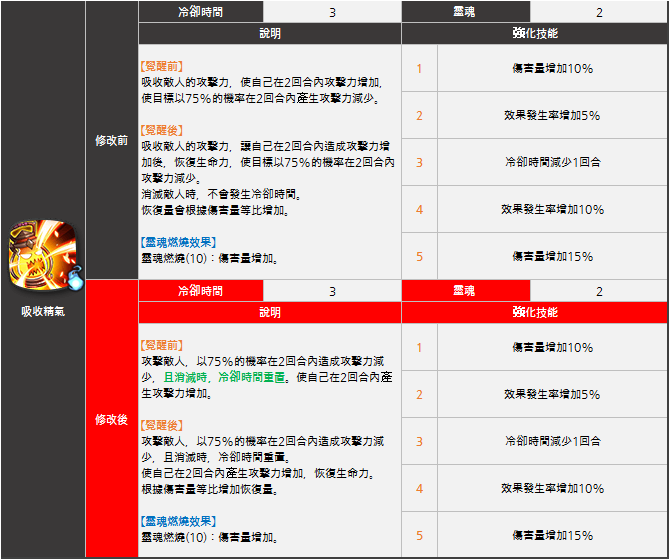The width and height of the screenshot is (671, 559).
Task: Click the red 靈魂 header in 修改後
Action: (466, 291)
